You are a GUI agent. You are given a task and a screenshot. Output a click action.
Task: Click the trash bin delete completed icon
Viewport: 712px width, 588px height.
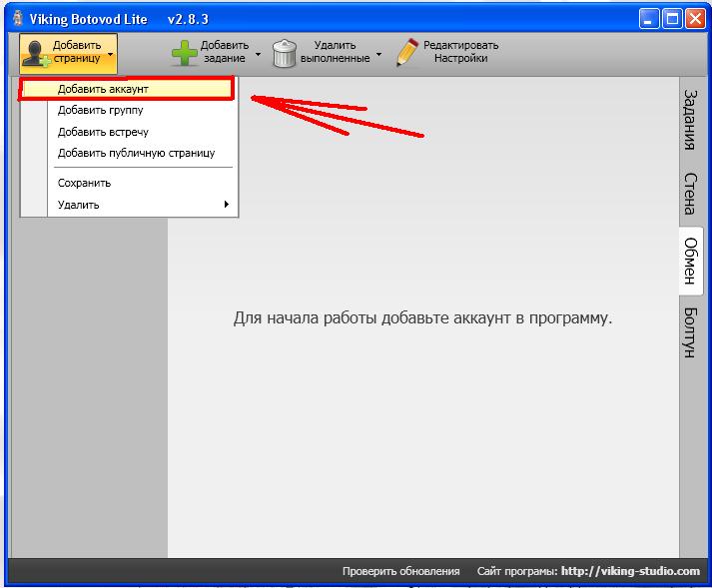tap(285, 54)
